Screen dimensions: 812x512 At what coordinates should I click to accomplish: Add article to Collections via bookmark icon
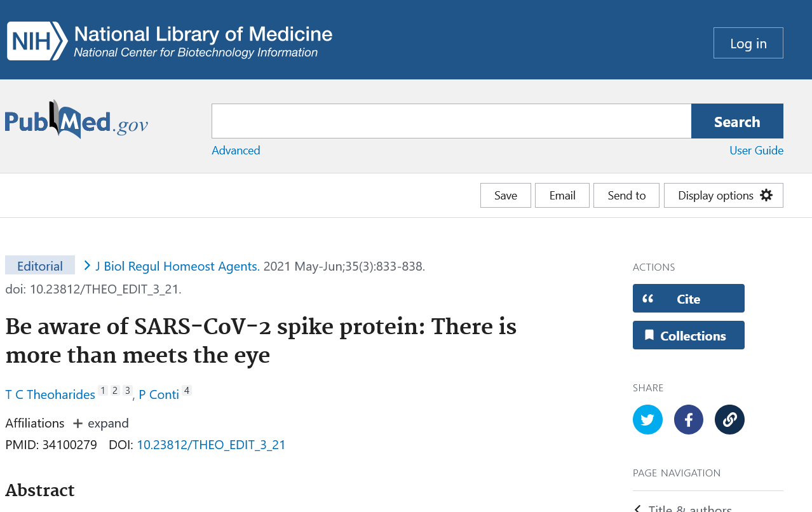(x=688, y=335)
